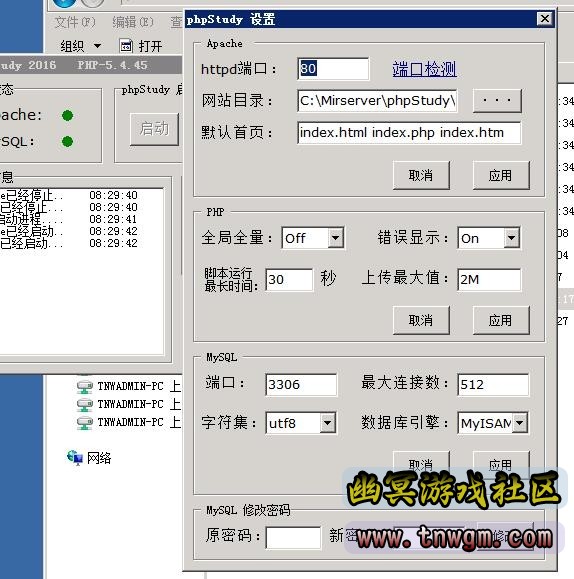Image resolution: width=574 pixels, height=579 pixels.
Task: Open the browse button with three dots
Action: (497, 100)
